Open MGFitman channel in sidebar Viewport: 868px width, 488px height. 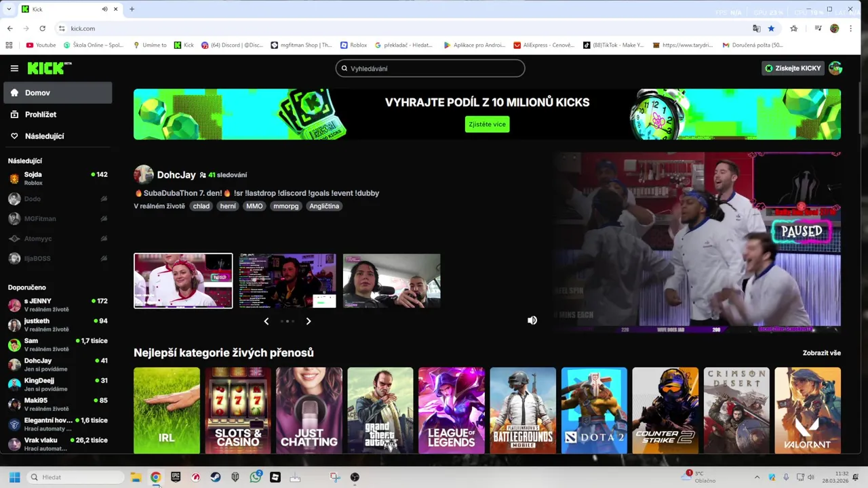pos(58,218)
